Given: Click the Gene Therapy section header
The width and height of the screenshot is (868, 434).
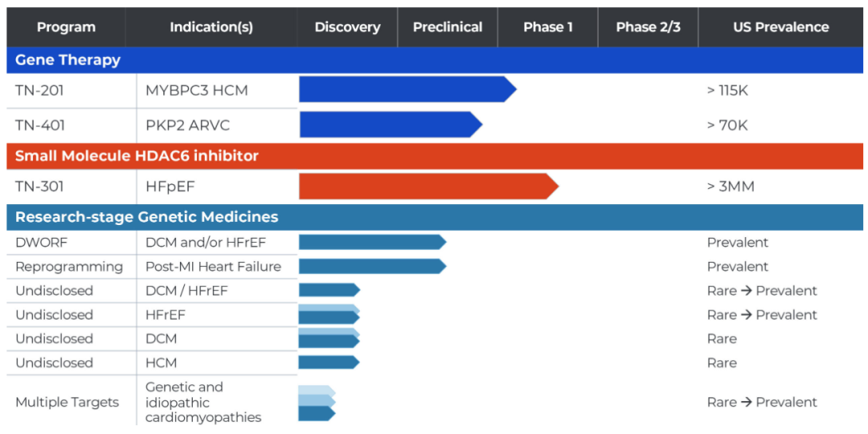Looking at the screenshot, I should point(435,60).
